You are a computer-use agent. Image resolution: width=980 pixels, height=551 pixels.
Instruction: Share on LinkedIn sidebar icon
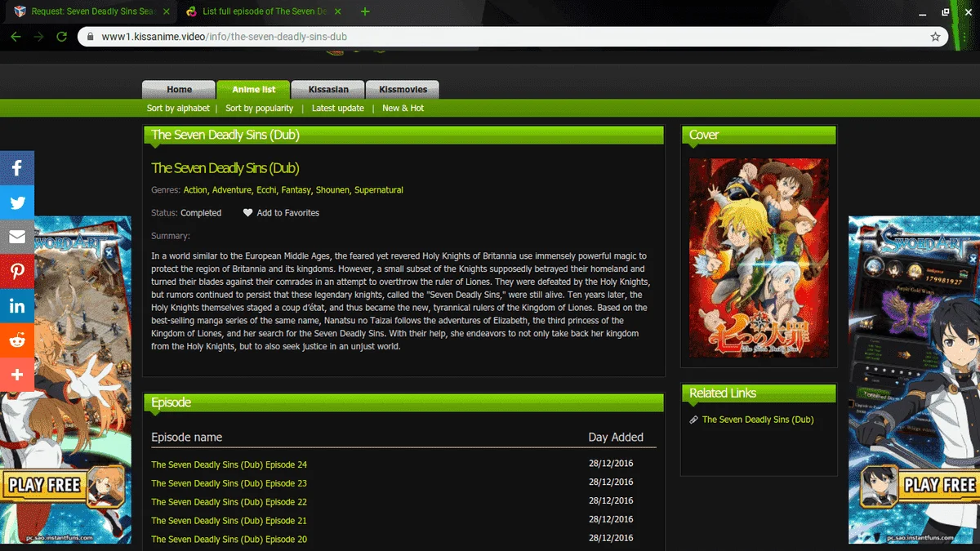(17, 306)
